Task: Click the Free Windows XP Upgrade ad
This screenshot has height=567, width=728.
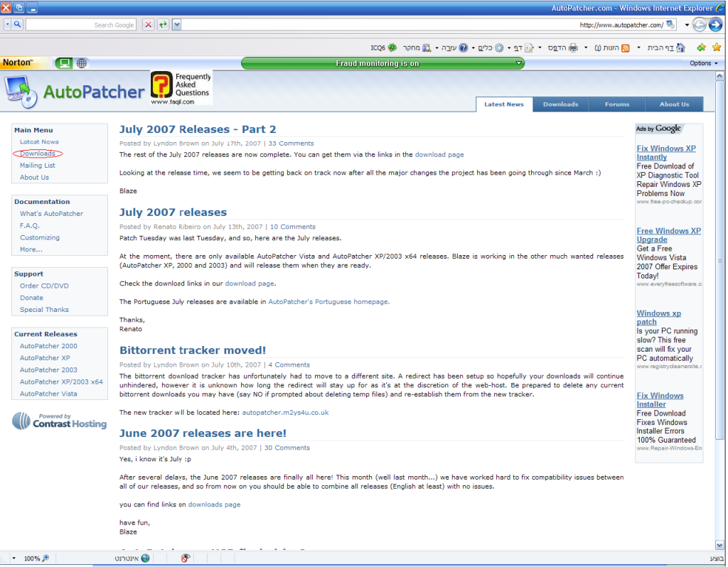Action: pos(668,235)
